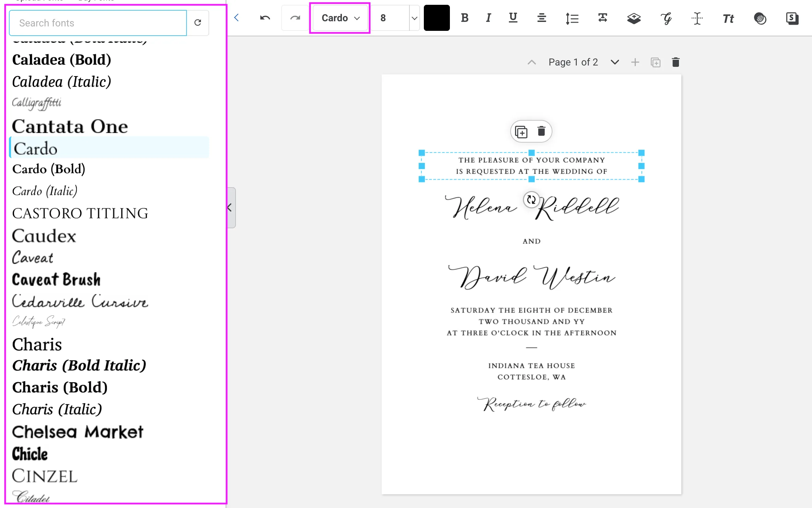Image resolution: width=812 pixels, height=508 pixels.
Task: Open the font size dropdown
Action: pos(414,18)
